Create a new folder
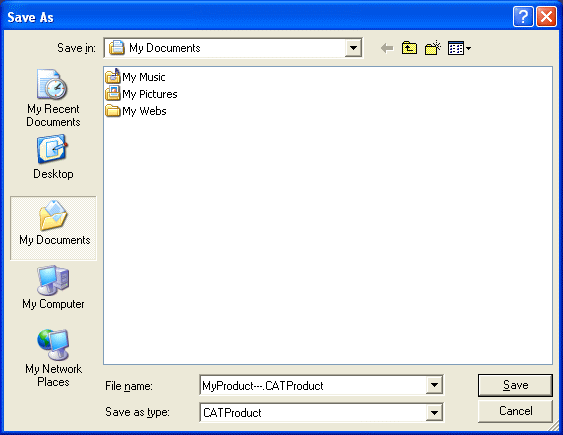The image size is (563, 435). pyautogui.click(x=433, y=48)
